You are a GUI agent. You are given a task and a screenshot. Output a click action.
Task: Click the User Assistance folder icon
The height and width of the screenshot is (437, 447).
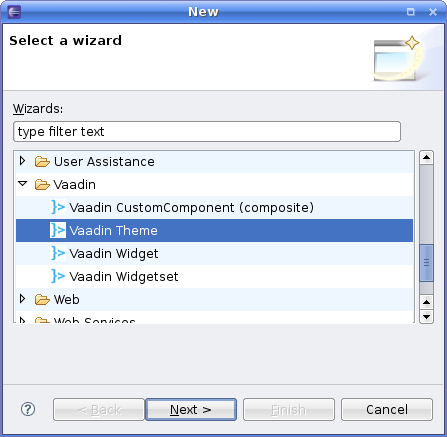[42, 162]
